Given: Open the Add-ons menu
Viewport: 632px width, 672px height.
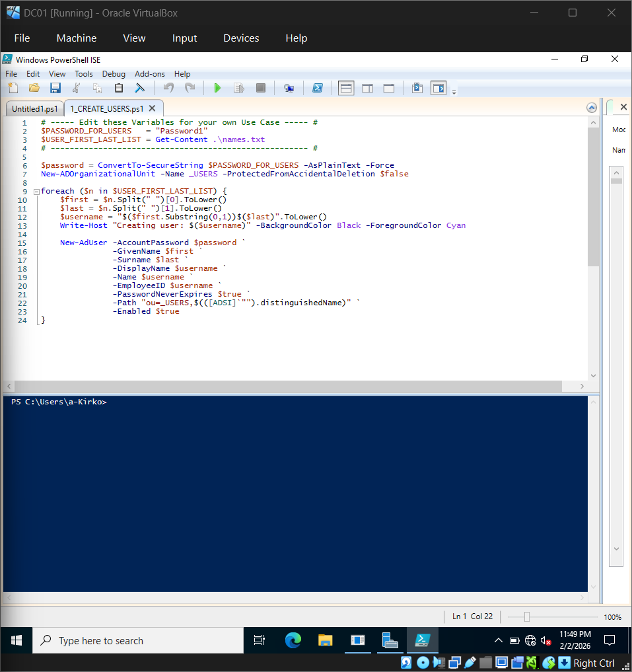Looking at the screenshot, I should pyautogui.click(x=149, y=74).
